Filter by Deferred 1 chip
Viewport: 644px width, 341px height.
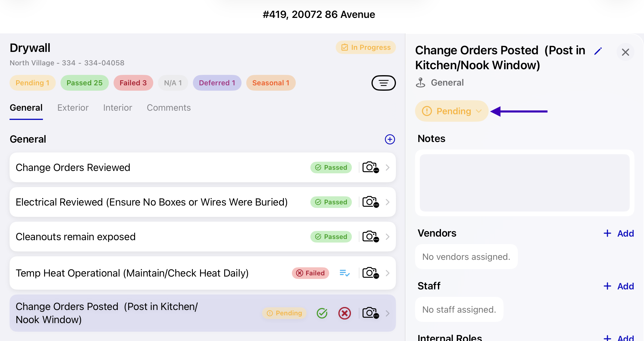(217, 83)
